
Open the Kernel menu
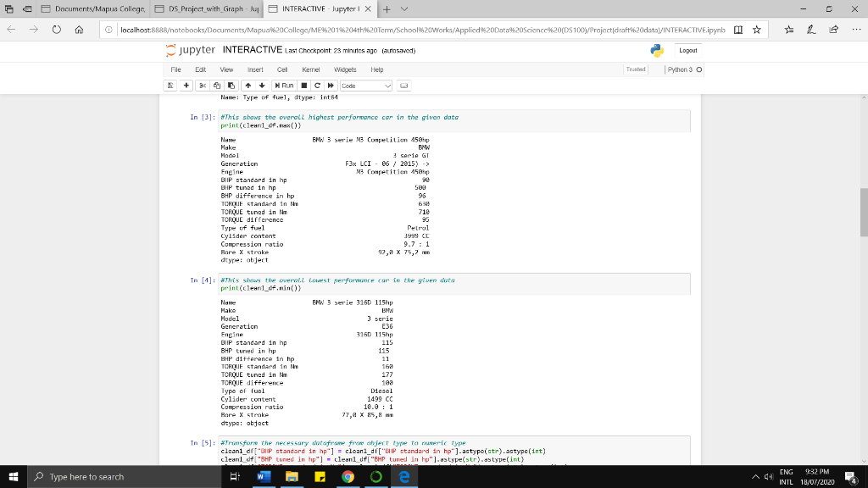(x=312, y=69)
